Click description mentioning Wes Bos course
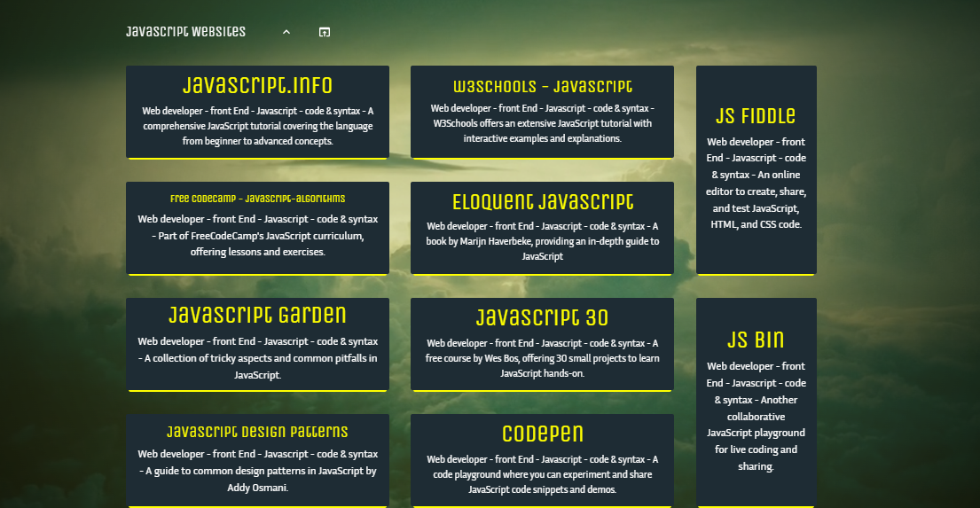Viewport: 980px width, 508px height. click(x=543, y=358)
